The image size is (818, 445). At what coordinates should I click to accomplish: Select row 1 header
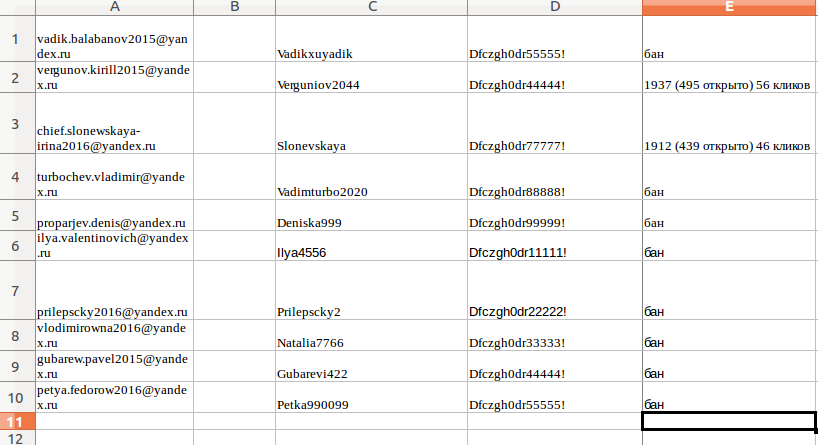click(17, 39)
